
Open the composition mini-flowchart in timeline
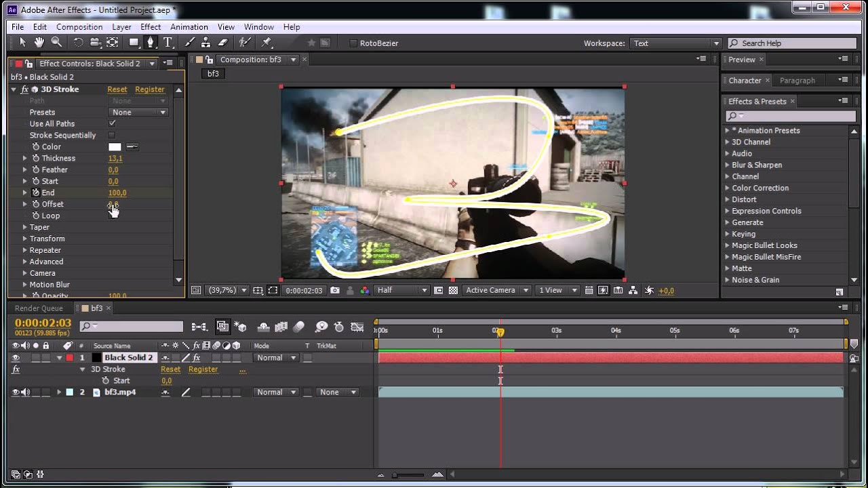tap(199, 327)
